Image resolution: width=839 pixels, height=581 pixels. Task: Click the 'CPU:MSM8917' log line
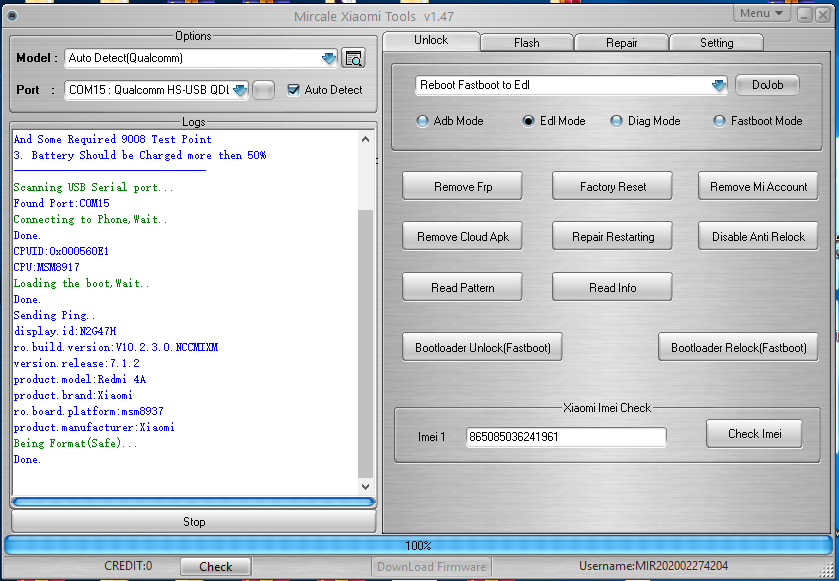[47, 267]
